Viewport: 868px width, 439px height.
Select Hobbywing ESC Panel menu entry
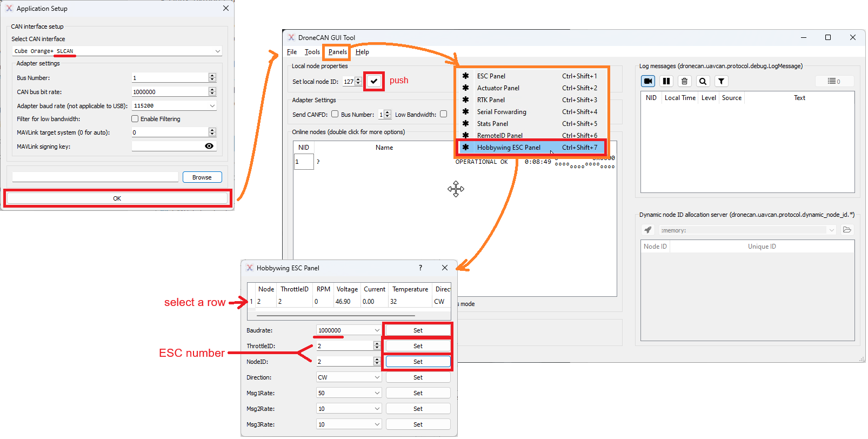(x=508, y=148)
